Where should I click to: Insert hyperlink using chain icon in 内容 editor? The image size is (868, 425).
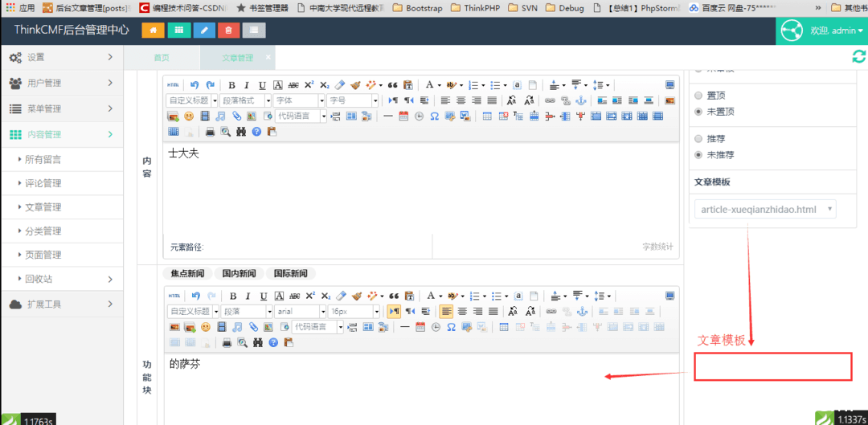tap(550, 100)
